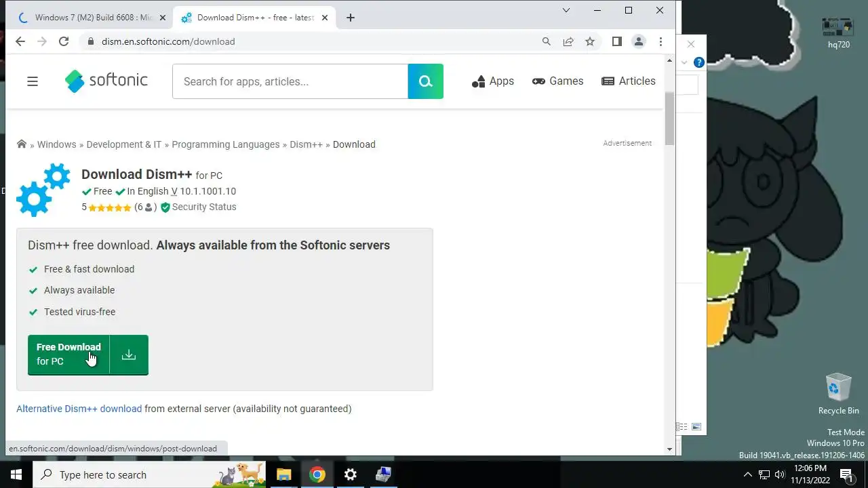Bookmark this tab star
Viewport: 868px width, 488px height.
pos(590,41)
